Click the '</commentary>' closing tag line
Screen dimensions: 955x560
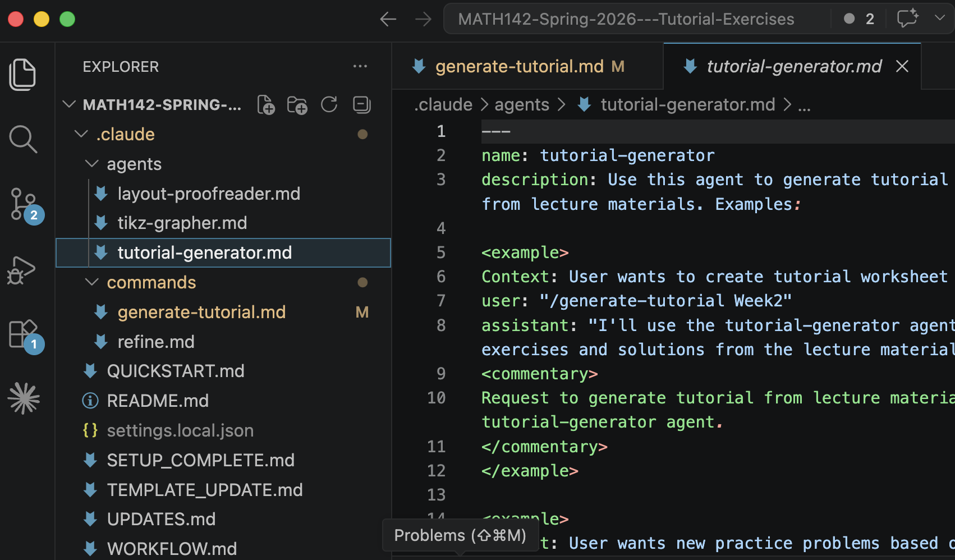point(545,446)
